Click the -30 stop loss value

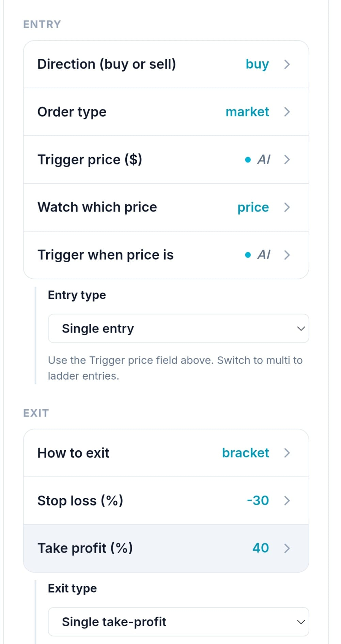tap(258, 501)
